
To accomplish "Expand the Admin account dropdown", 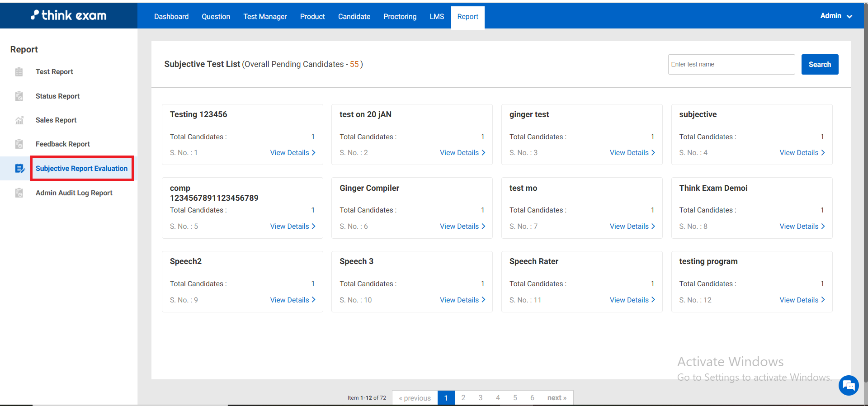I will (836, 16).
